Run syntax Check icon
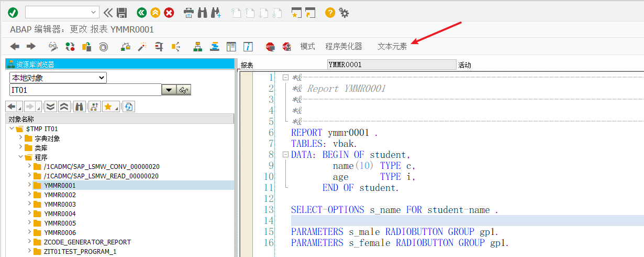The height and width of the screenshot is (257, 644). (x=125, y=47)
